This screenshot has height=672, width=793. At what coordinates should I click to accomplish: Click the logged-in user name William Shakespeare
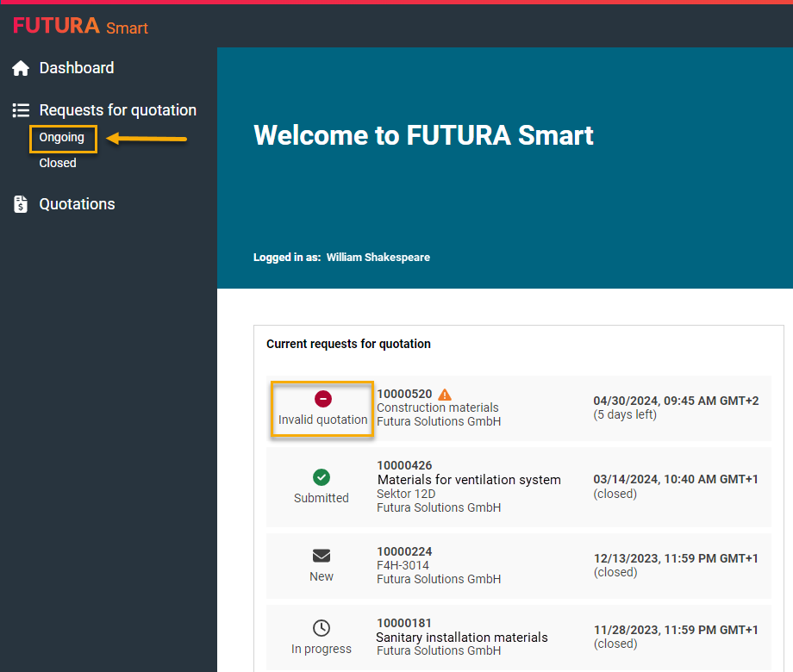[x=378, y=258]
